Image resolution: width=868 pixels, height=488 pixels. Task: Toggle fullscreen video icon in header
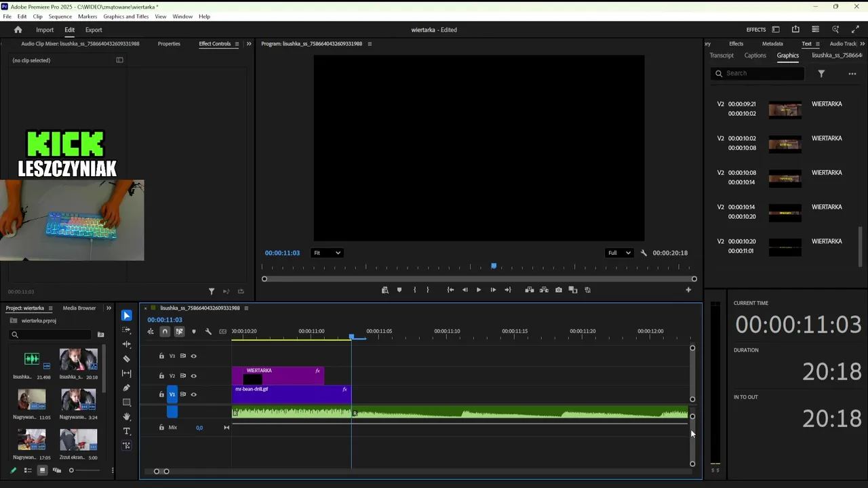tap(855, 30)
